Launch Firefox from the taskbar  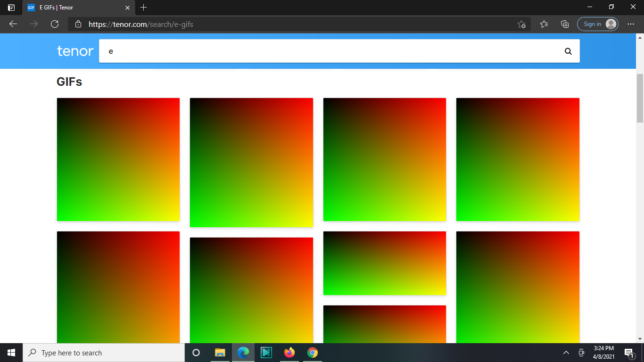(x=289, y=353)
